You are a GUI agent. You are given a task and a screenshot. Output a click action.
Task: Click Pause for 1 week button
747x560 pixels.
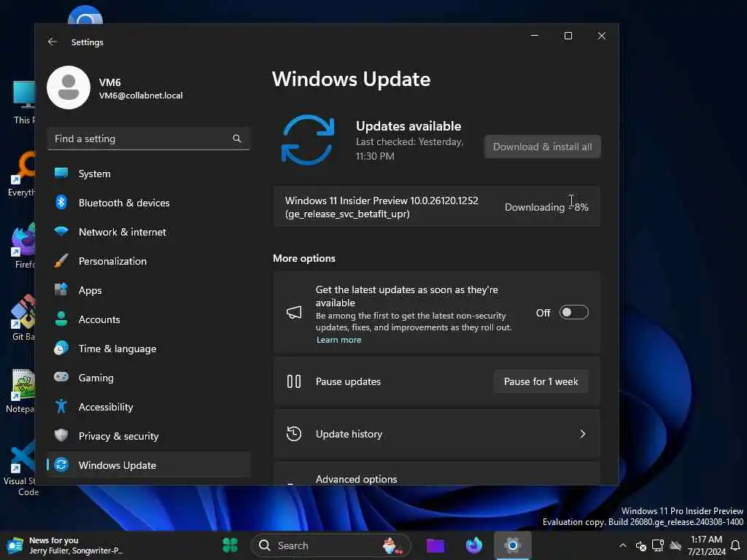click(541, 381)
